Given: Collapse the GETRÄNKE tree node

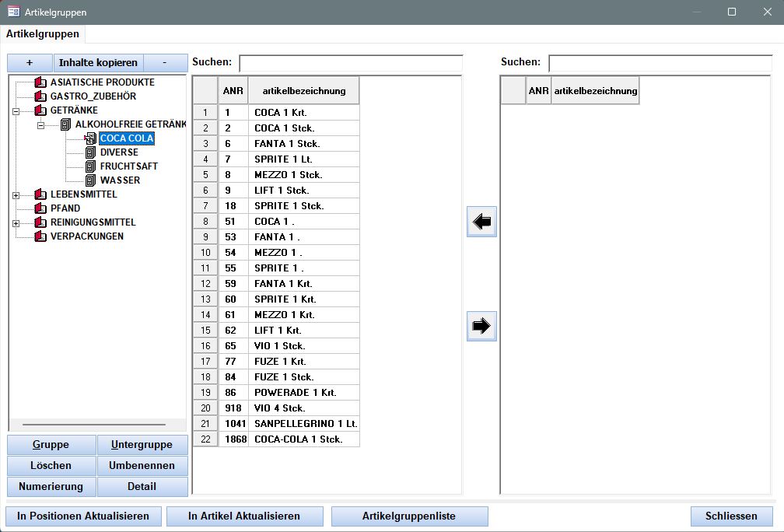Looking at the screenshot, I should click(x=16, y=111).
